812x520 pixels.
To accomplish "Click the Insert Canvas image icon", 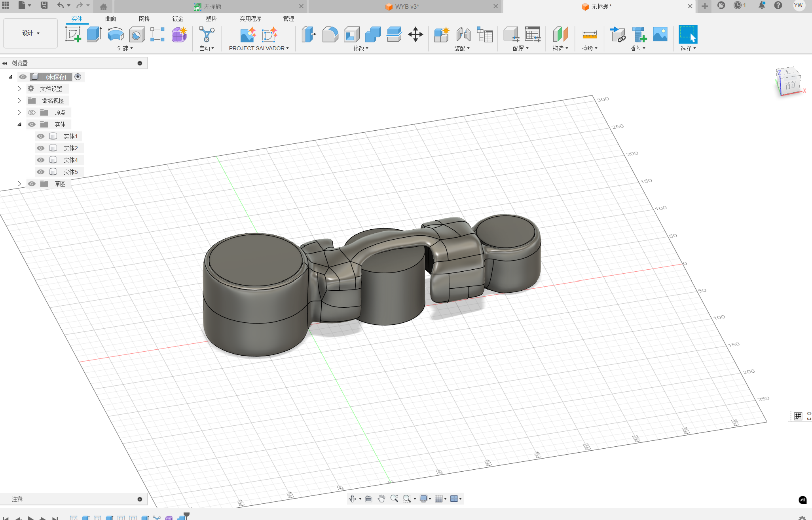I will pos(660,34).
